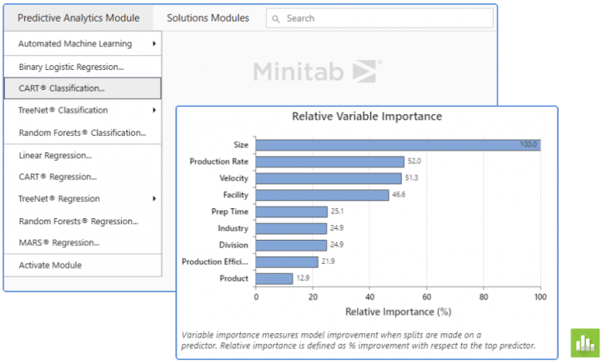Open TreeNet® Classification menu entry
607x364 pixels.
click(83, 110)
